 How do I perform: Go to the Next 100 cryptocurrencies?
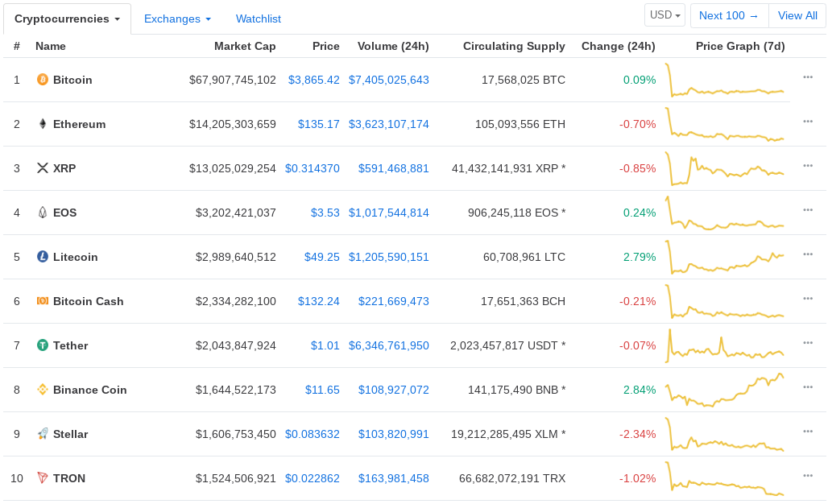[729, 15]
